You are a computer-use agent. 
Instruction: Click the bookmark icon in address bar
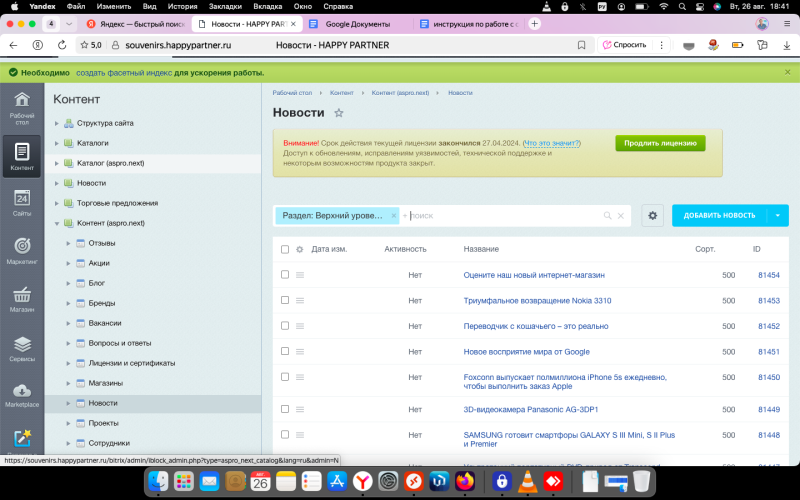click(x=581, y=45)
